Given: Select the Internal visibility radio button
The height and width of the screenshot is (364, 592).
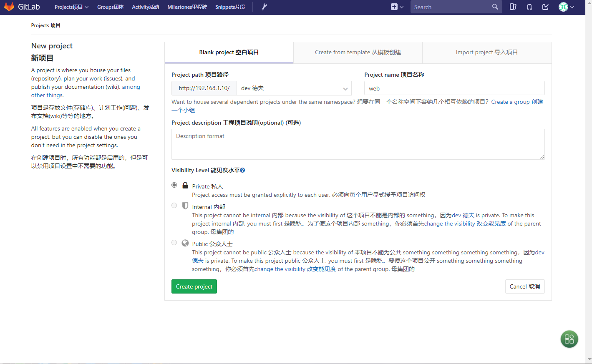Looking at the screenshot, I should click(x=174, y=206).
